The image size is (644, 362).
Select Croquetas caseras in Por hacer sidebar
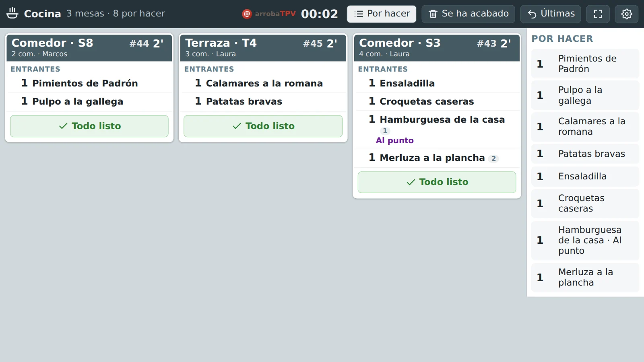coord(585,204)
